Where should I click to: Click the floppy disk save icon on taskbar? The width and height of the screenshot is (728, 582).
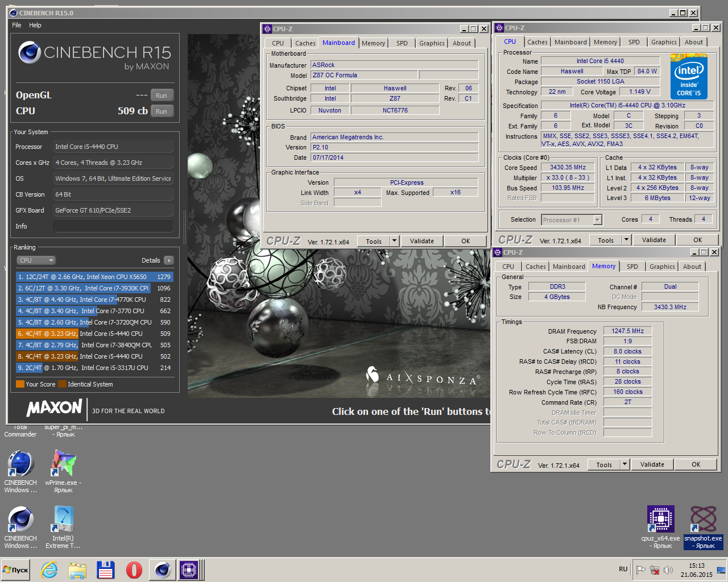pyautogui.click(x=106, y=570)
